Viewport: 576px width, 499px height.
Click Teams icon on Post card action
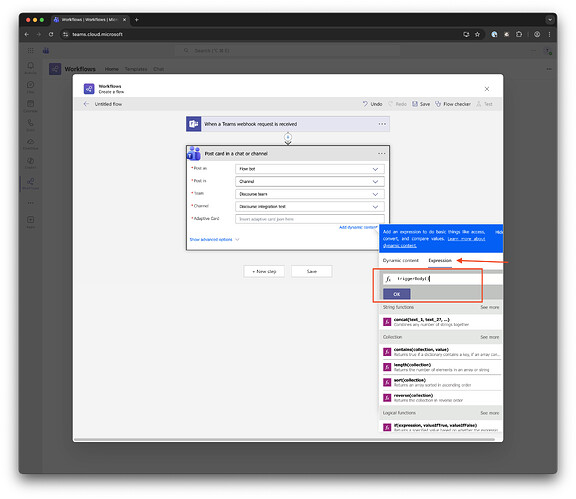(x=194, y=153)
